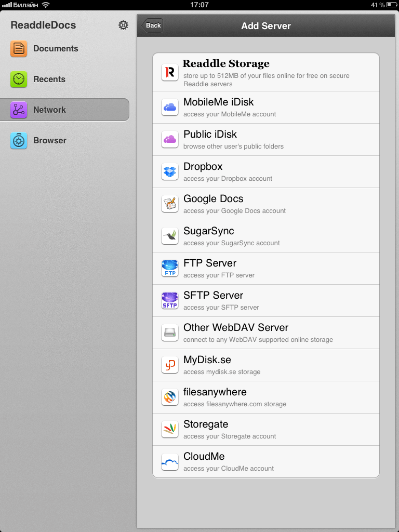399x532 pixels.
Task: Choose Readdle Storage server title
Action: [x=226, y=63]
